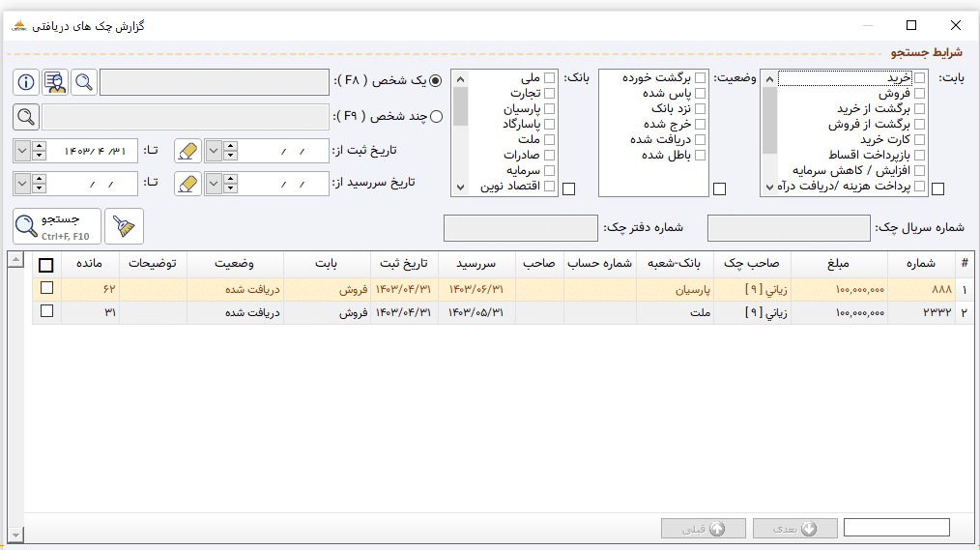Screen dimensions: 980x550
Task: Open dropdown of تاریخ سررسید تا date
Action: pyautogui.click(x=22, y=184)
